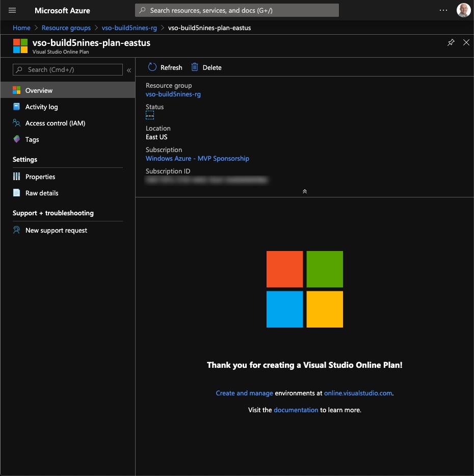Open the Azure portal hamburger menu

coord(12,10)
